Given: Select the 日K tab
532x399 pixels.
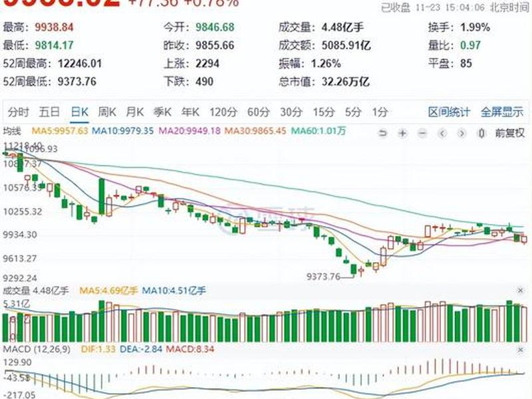Looking at the screenshot, I should pos(80,112).
